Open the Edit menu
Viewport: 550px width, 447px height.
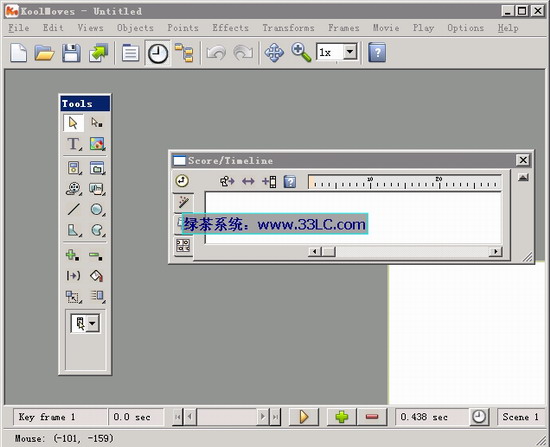(x=53, y=28)
